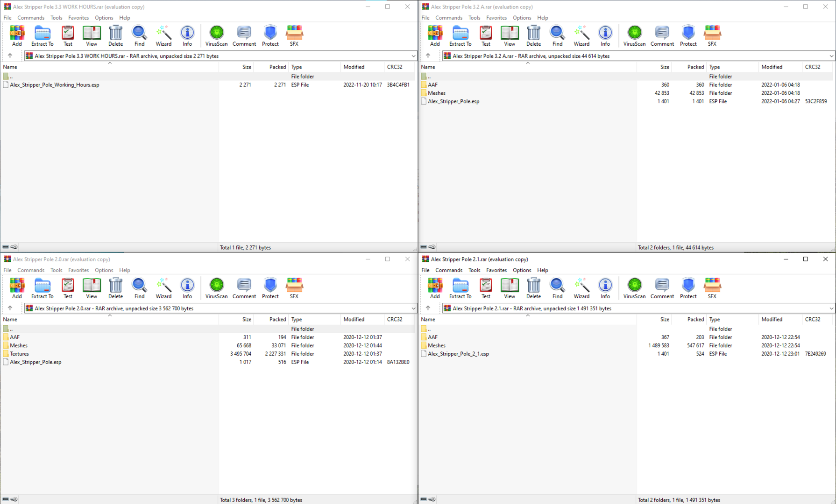Select Meshes folder in Pole 3.2 A window
The image size is (836, 504).
(x=436, y=93)
